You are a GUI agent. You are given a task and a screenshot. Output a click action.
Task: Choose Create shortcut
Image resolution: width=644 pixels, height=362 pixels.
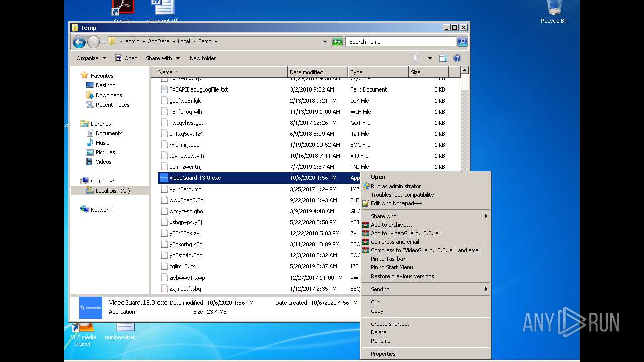click(426, 324)
